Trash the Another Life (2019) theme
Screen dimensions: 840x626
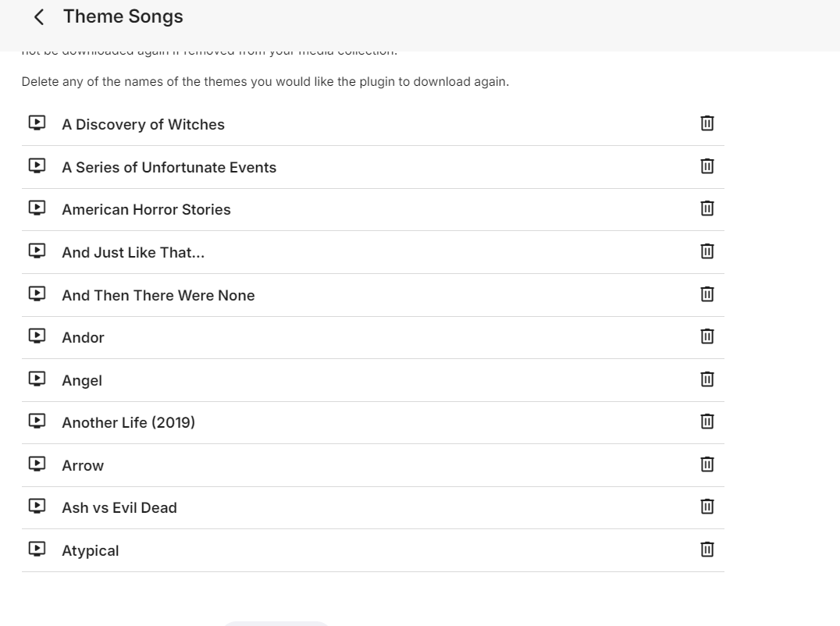(707, 421)
